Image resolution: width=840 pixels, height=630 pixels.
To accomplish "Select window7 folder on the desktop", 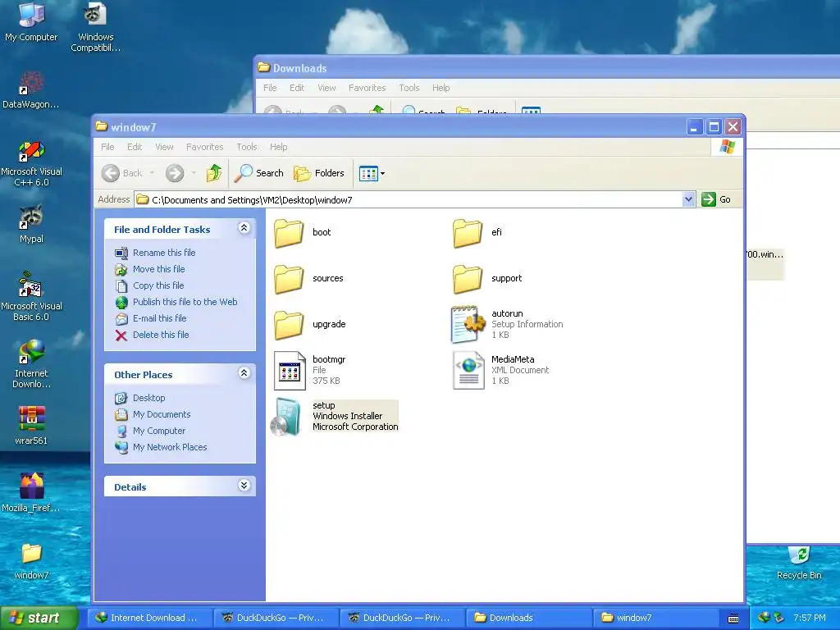I will tap(32, 561).
